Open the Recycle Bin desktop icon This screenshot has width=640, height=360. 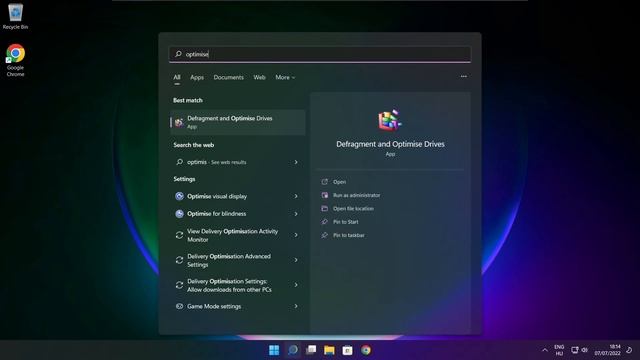[16, 16]
